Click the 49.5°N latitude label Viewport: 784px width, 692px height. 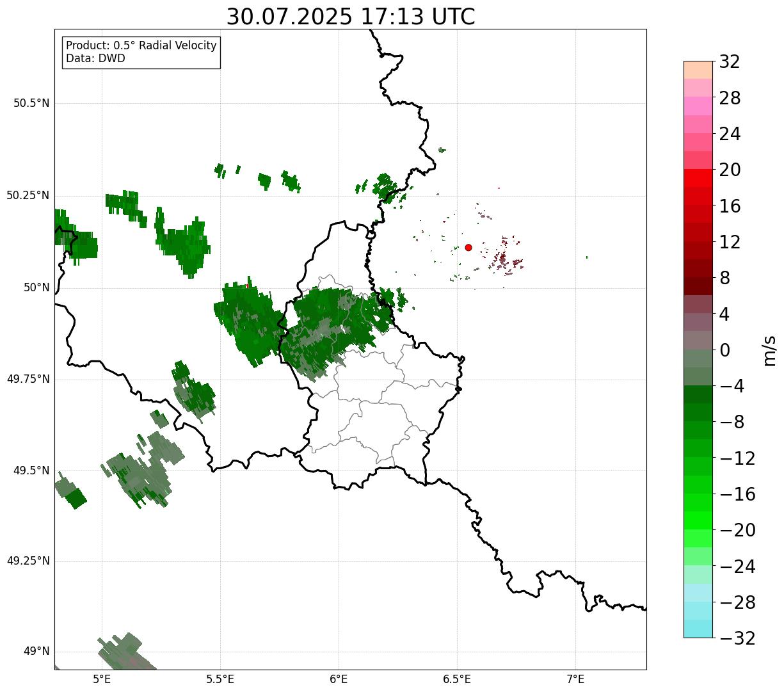pos(31,471)
